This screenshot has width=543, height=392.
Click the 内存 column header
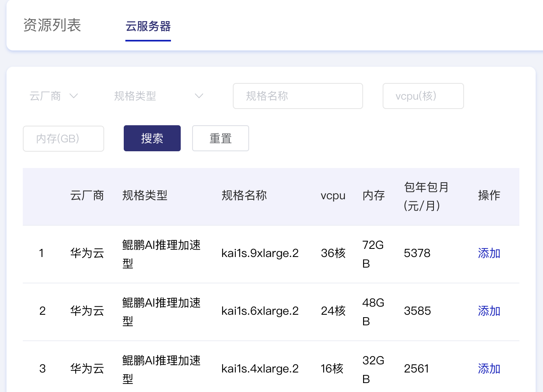pos(374,196)
